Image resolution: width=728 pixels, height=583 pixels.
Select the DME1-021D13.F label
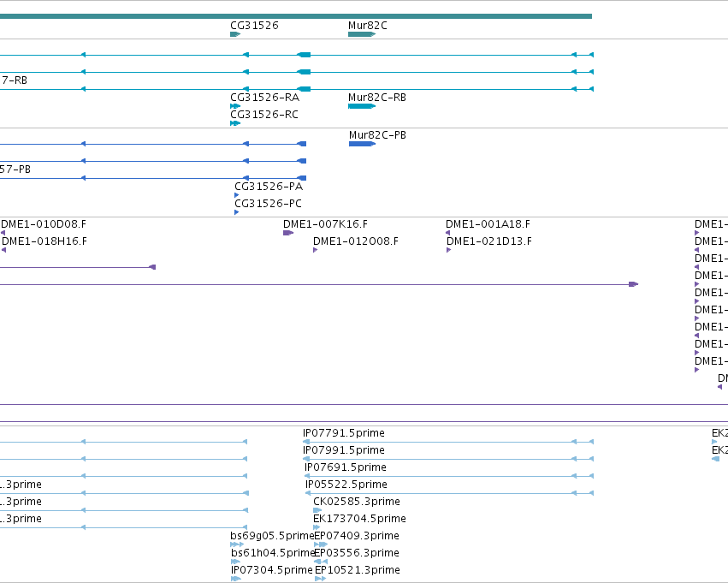[489, 241]
